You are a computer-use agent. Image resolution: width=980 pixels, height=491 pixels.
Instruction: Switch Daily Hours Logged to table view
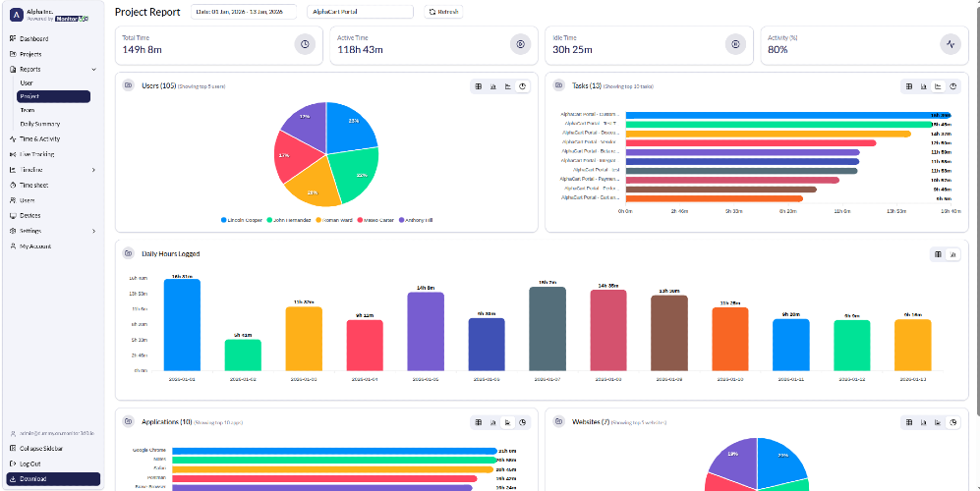coord(938,254)
